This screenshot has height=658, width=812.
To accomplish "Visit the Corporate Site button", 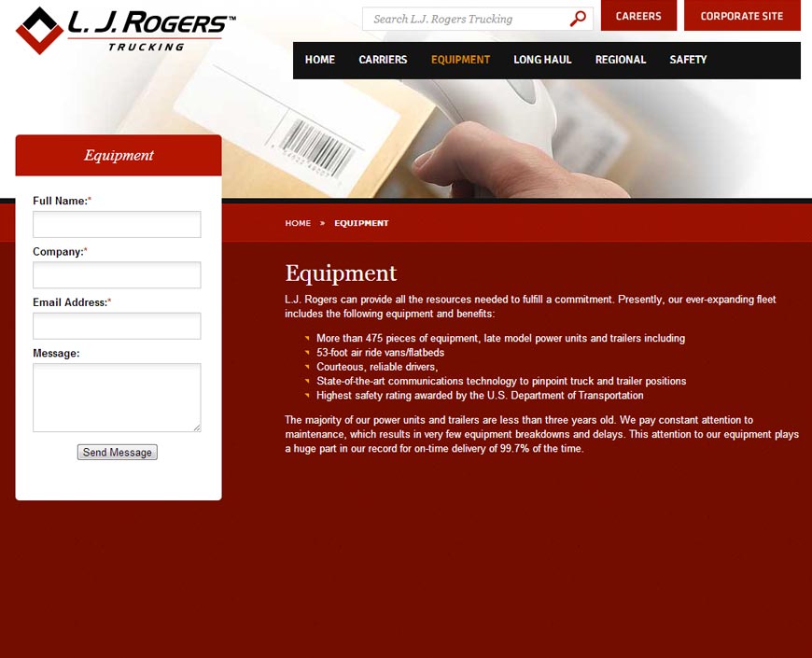I will [x=742, y=16].
